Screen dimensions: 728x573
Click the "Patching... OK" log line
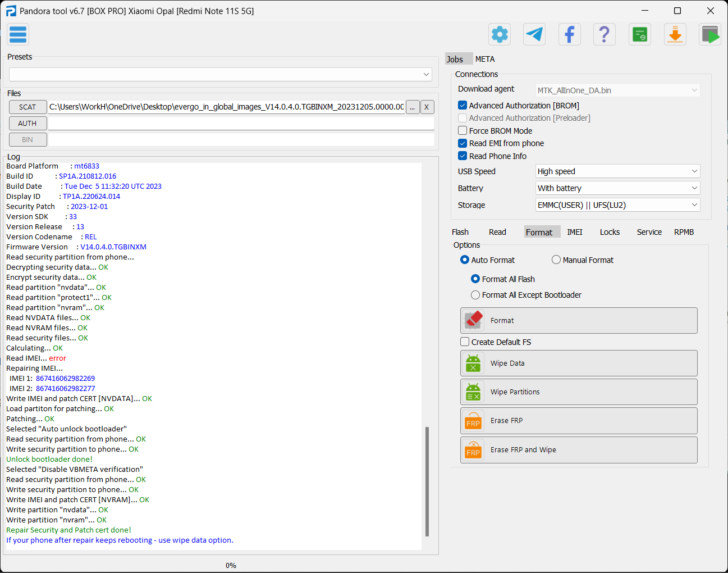[x=30, y=419]
